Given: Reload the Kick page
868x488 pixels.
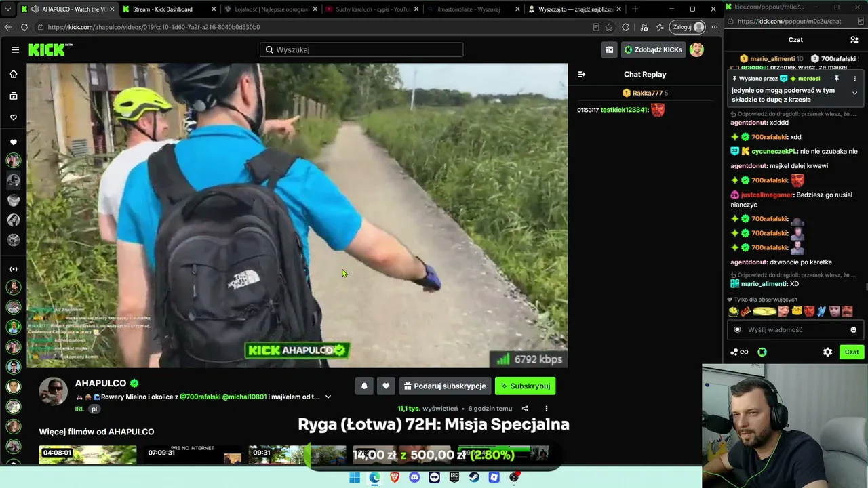Looking at the screenshot, I should click(24, 27).
